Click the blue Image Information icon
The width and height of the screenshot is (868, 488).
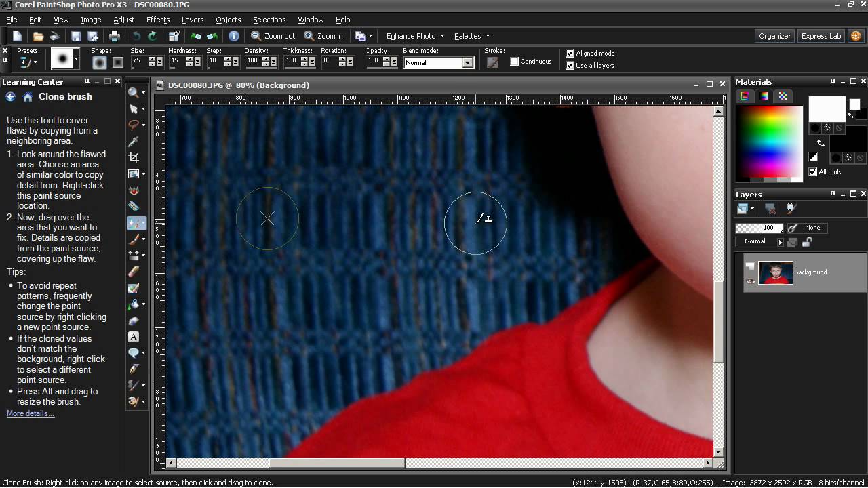click(x=234, y=36)
